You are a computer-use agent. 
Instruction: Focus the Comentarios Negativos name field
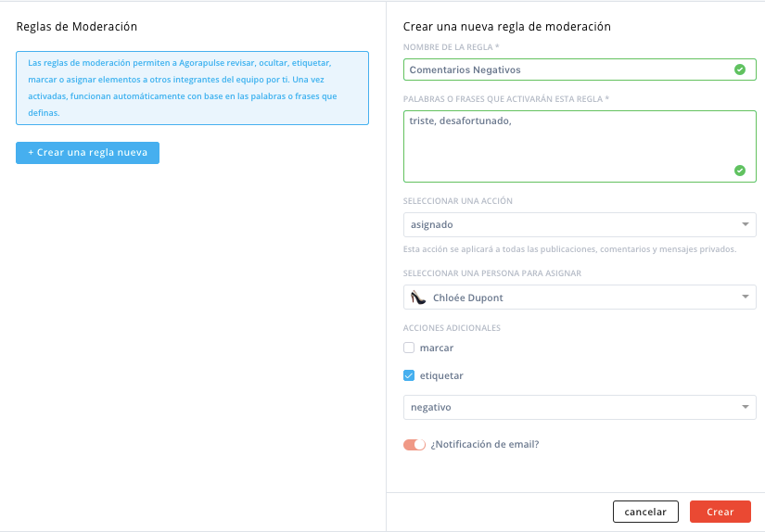point(580,70)
